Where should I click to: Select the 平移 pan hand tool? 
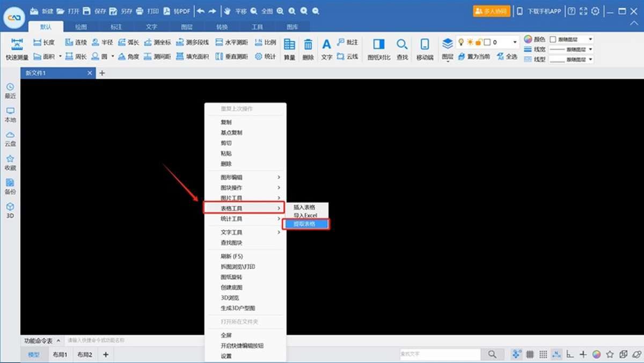(234, 11)
